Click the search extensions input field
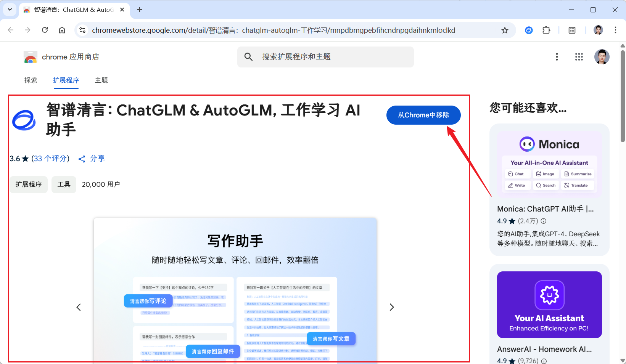 pos(325,57)
